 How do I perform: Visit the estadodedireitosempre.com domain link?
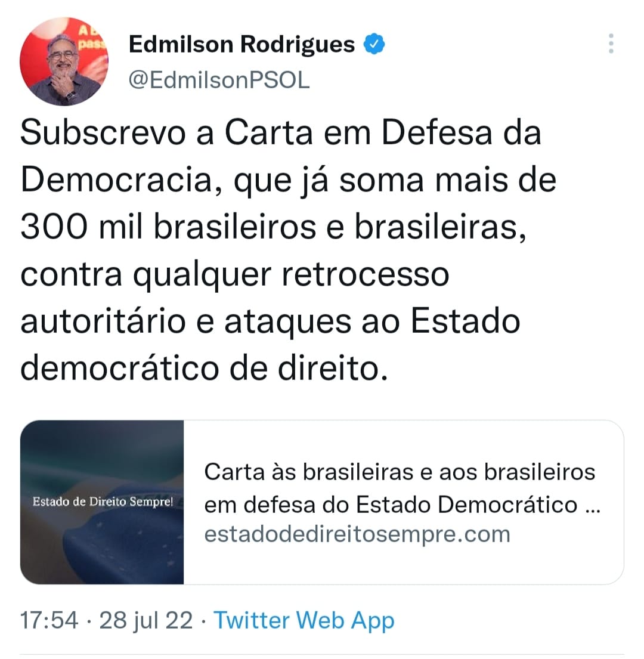(357, 534)
